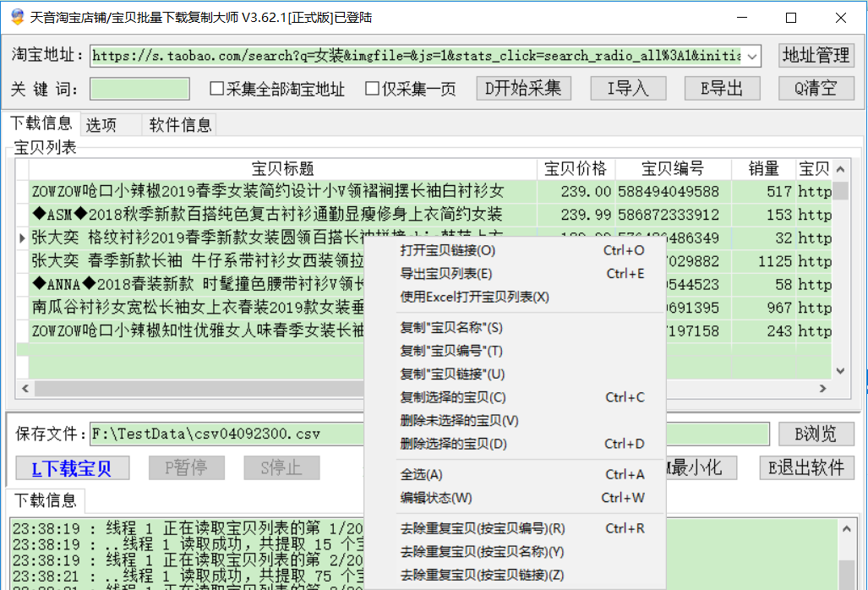This screenshot has height=590, width=868.
Task: Switch to the 选项 tab
Action: point(101,125)
